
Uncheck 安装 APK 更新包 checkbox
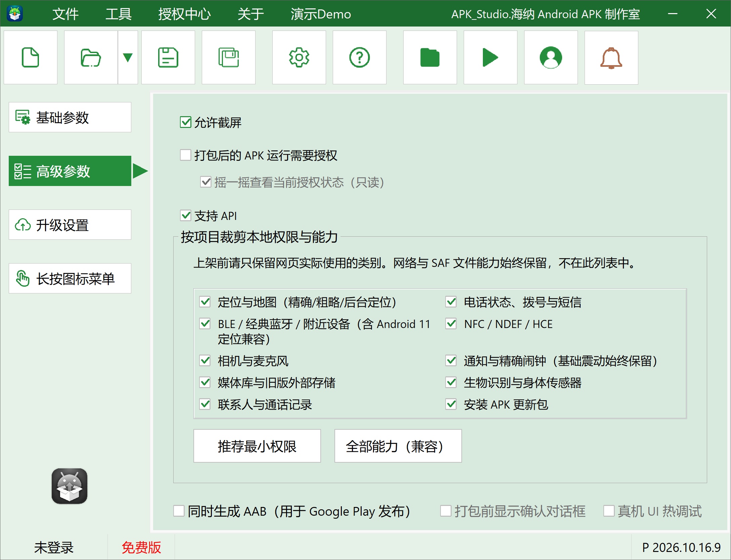click(x=451, y=404)
